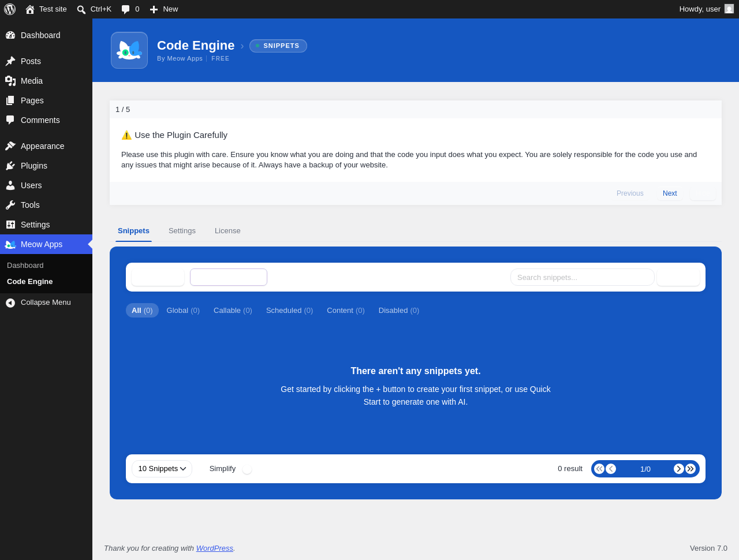739x560 pixels.
Task: Open the WordPress link in footer
Action: click(x=215, y=548)
